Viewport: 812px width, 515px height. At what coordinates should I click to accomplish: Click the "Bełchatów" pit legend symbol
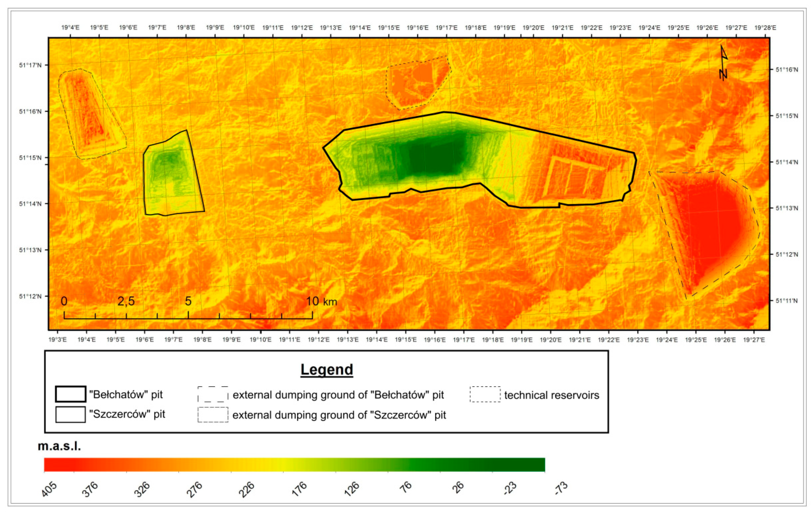pos(70,394)
